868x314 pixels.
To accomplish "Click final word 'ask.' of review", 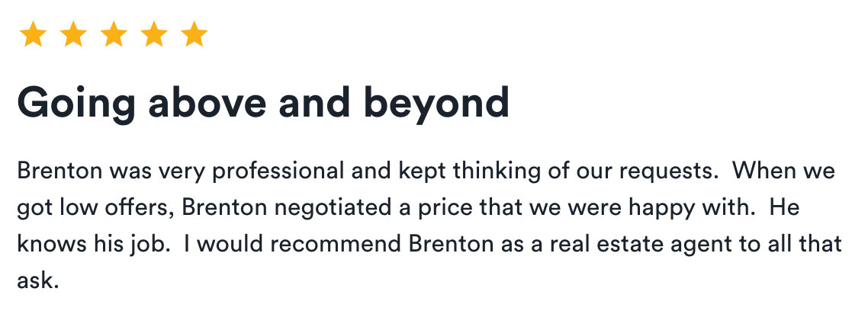I will click(37, 280).
